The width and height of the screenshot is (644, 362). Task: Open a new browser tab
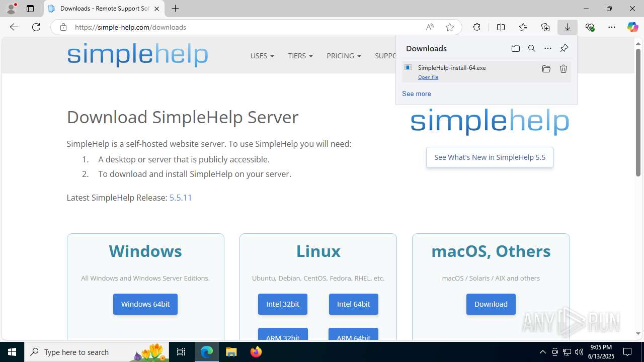175,9
